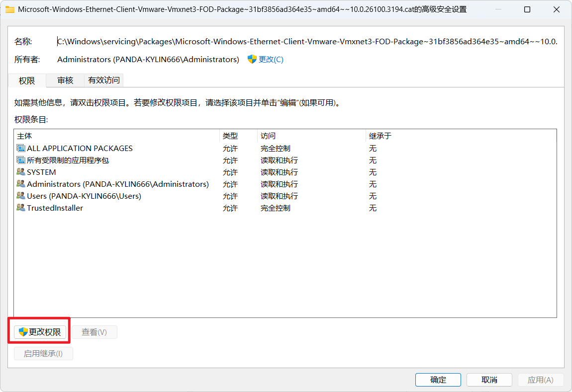Select the 所有受限制的应用程序包 row
Viewport: 572px width, 392px height.
pos(286,160)
